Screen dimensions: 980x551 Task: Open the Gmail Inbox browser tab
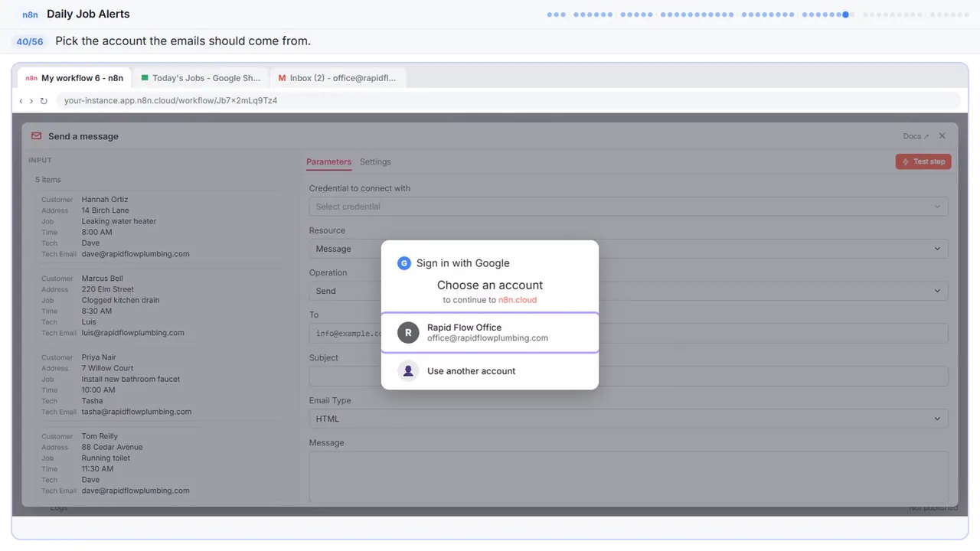(x=338, y=78)
